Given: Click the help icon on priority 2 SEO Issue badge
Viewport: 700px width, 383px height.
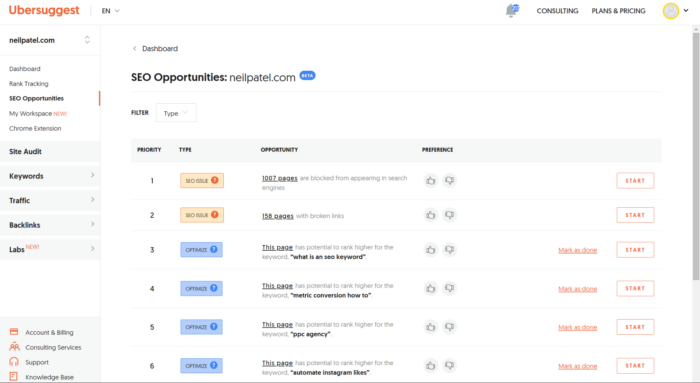Looking at the screenshot, I should pyautogui.click(x=215, y=215).
